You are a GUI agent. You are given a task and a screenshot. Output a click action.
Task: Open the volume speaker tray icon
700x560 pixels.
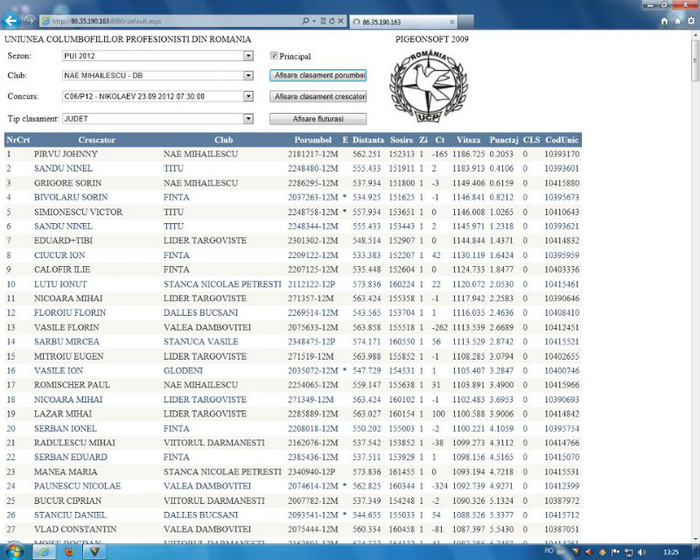pos(642,552)
